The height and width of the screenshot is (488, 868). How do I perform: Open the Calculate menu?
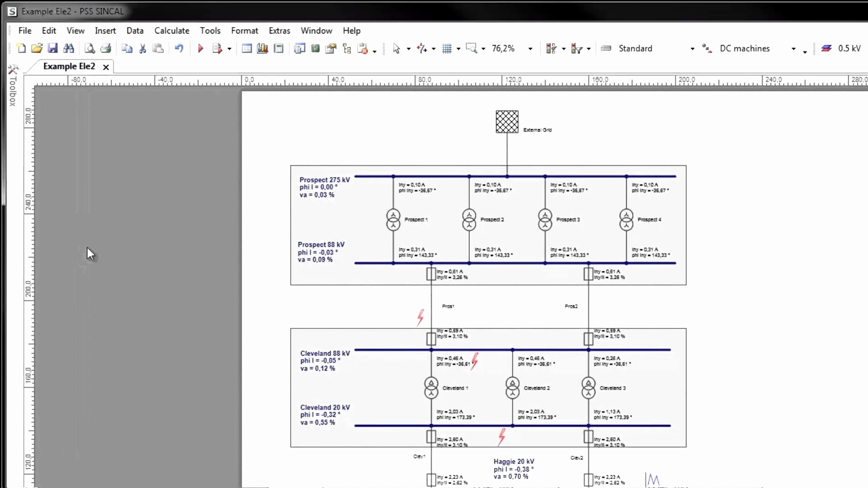point(172,30)
